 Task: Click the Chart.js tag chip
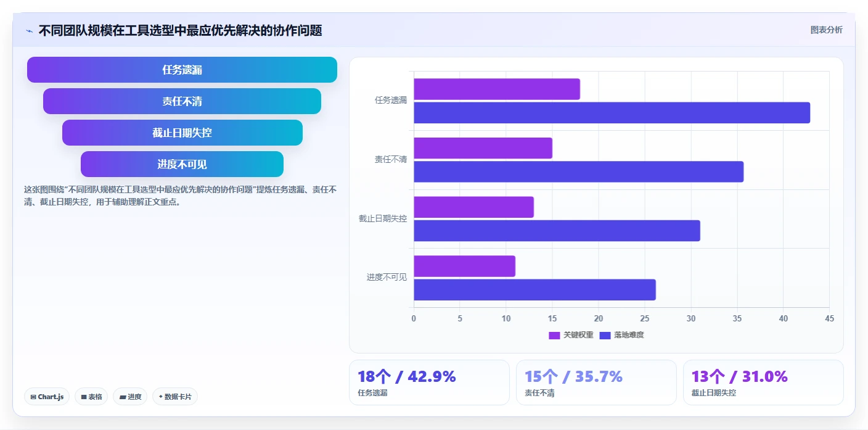(47, 397)
